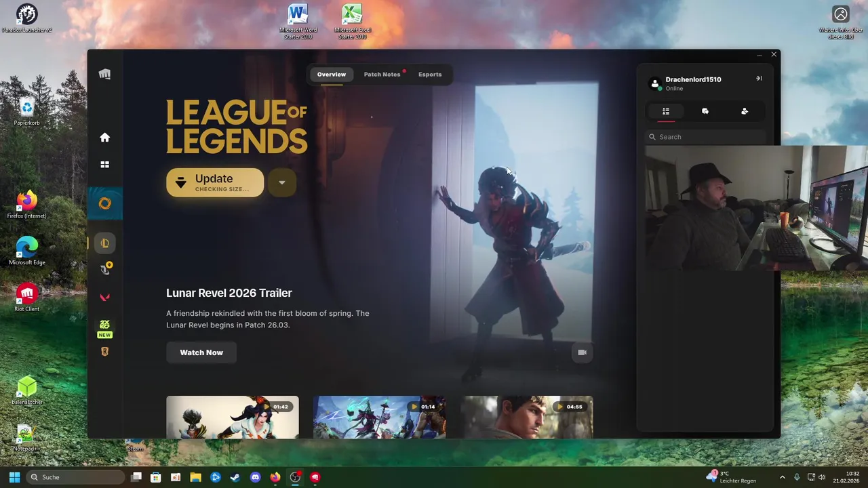Click the Riot fist logo in sidebar
This screenshot has height=488, width=868.
pos(104,75)
